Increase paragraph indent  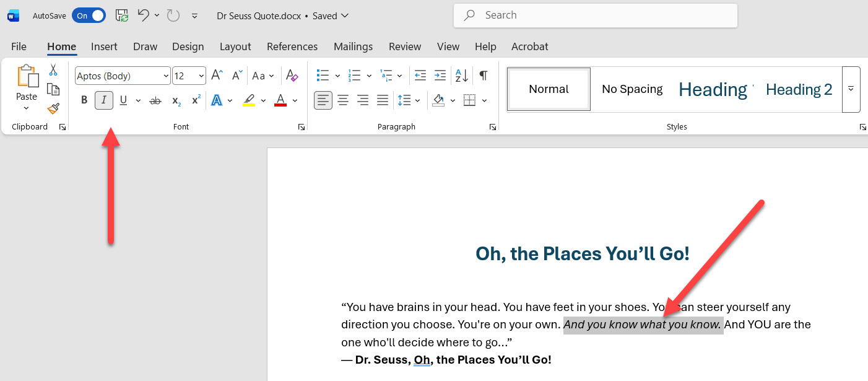coord(440,76)
